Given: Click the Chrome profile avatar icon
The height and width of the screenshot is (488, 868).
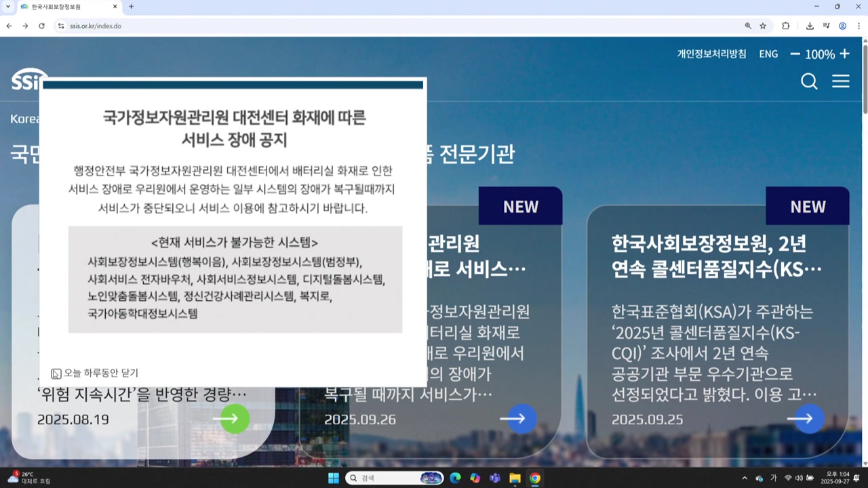Looking at the screenshot, I should point(842,26).
